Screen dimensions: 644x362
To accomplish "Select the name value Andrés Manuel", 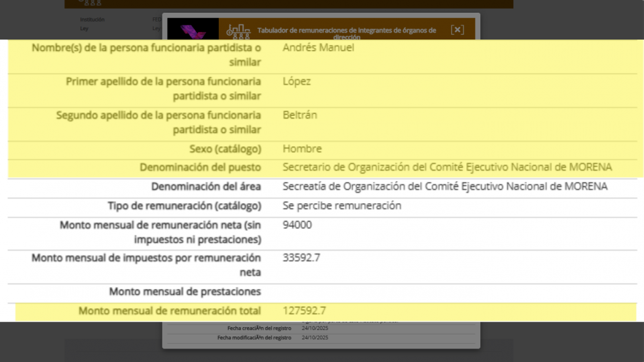I will pyautogui.click(x=318, y=48).
